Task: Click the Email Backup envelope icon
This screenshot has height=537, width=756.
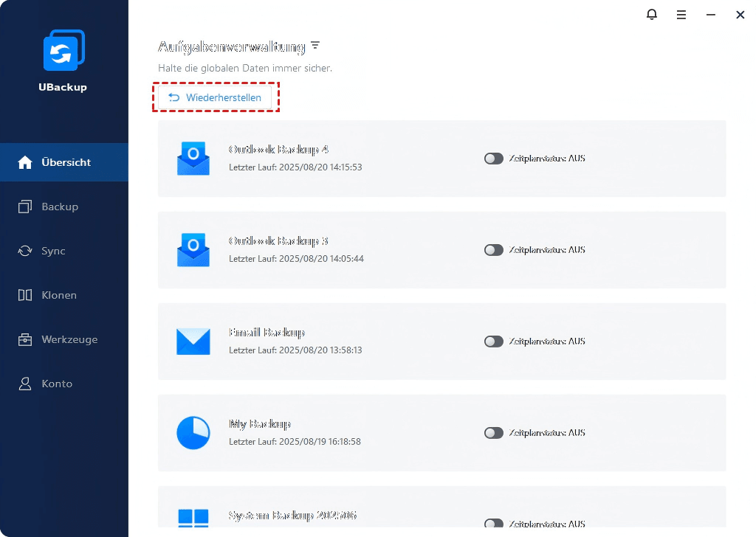Action: pyautogui.click(x=193, y=342)
